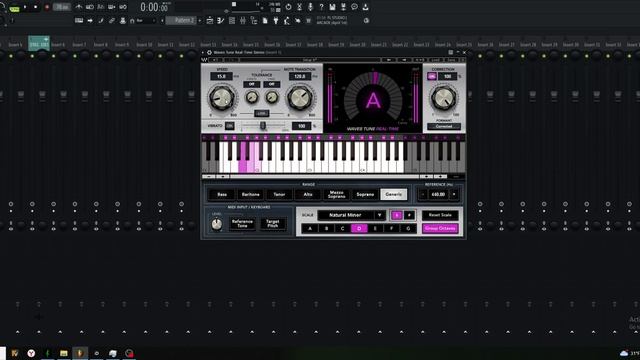
Task: Open the plugin window options arrow menu
Action: pyautogui.click(x=203, y=52)
